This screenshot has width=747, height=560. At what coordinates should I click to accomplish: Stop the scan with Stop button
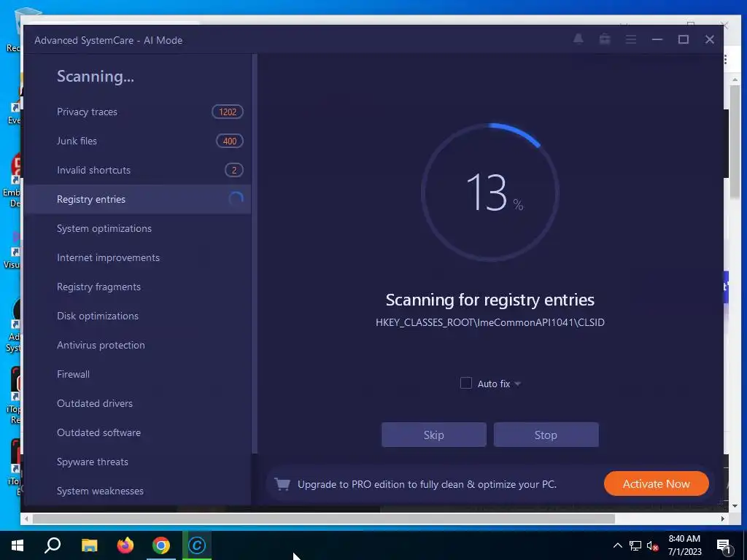546,435
